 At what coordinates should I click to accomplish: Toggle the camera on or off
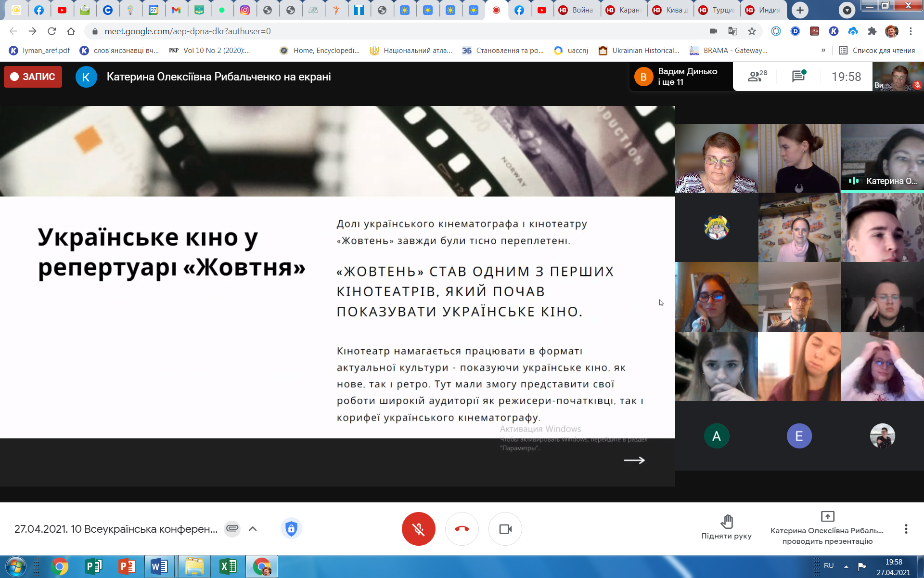505,529
